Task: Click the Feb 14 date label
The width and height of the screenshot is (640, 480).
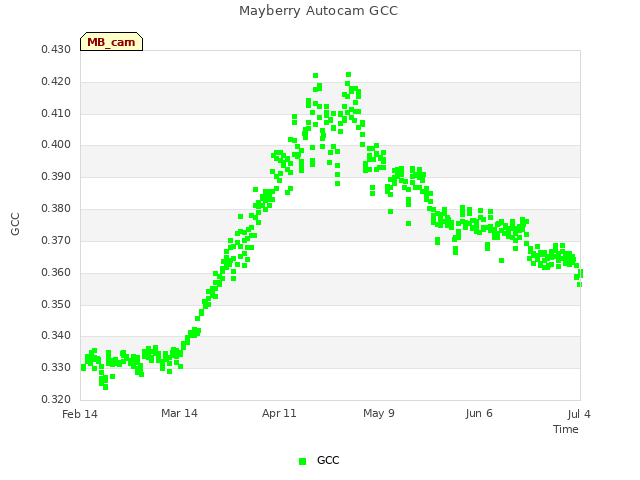Action: (80, 414)
